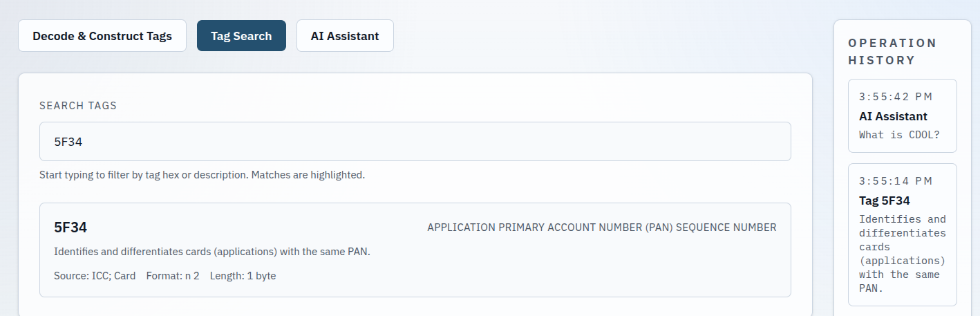Click the 'Source: ICC; Card' text
Viewport: 980px width, 316px height.
95,276
